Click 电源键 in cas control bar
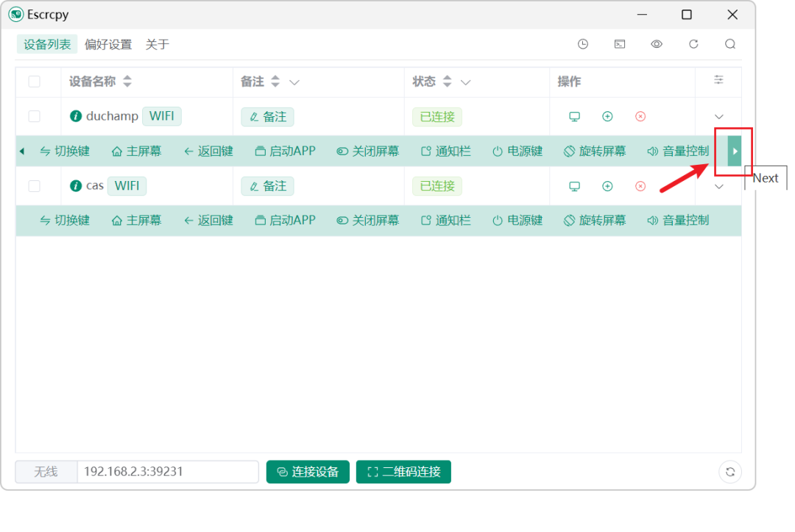 point(517,221)
